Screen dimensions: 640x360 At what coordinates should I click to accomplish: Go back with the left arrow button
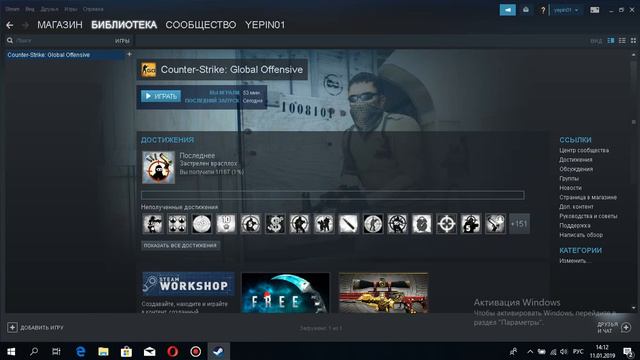pos(10,25)
